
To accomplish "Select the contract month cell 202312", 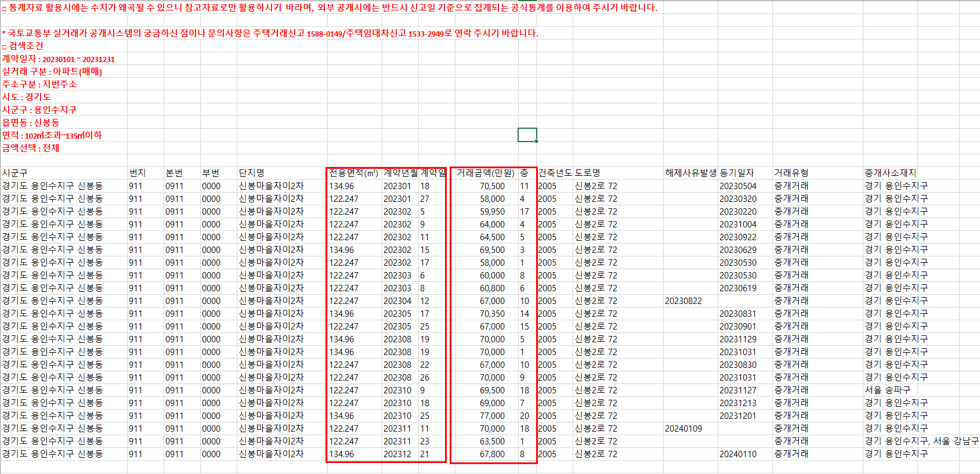I will pos(400,454).
